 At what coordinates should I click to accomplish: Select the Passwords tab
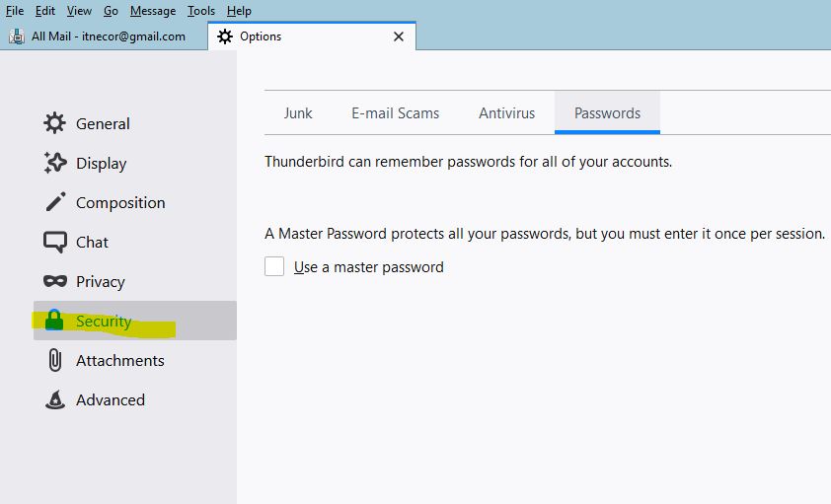pos(607,112)
